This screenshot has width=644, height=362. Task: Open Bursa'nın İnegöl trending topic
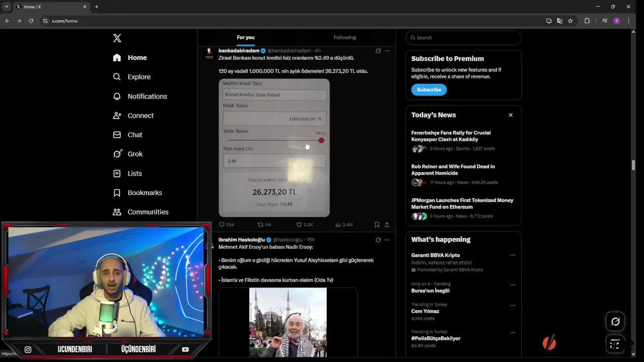[430, 291]
